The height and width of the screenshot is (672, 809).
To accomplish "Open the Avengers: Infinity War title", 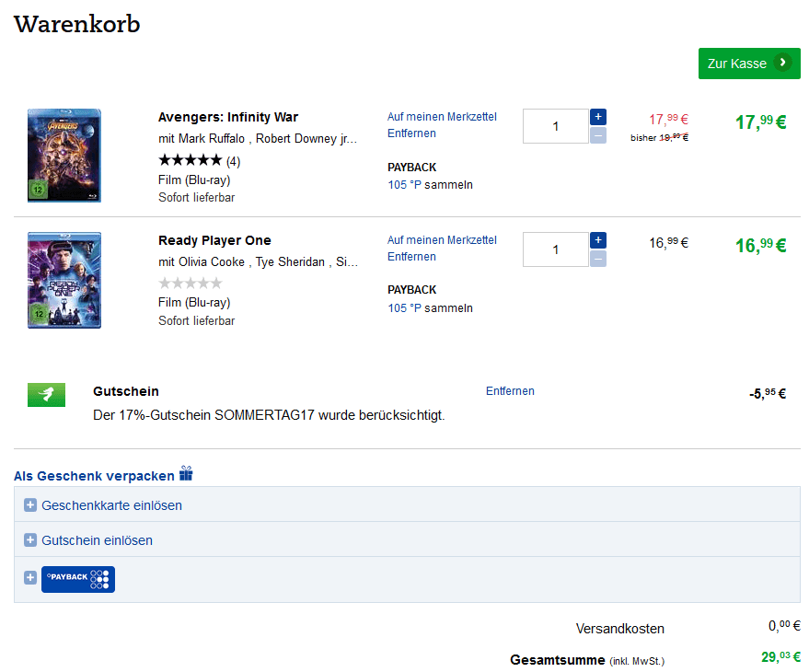I will coord(228,117).
